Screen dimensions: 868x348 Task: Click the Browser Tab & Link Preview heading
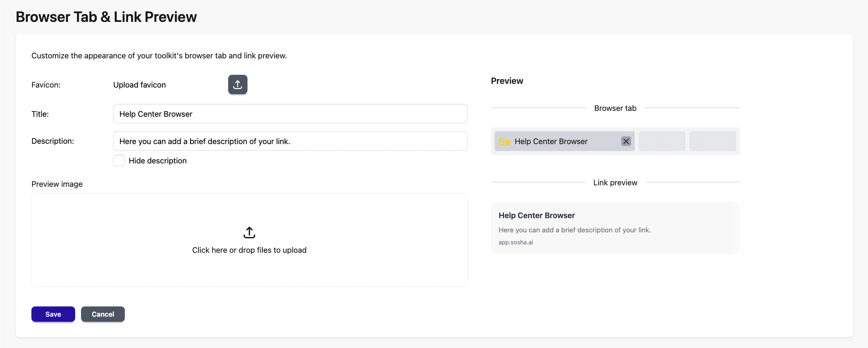click(106, 17)
